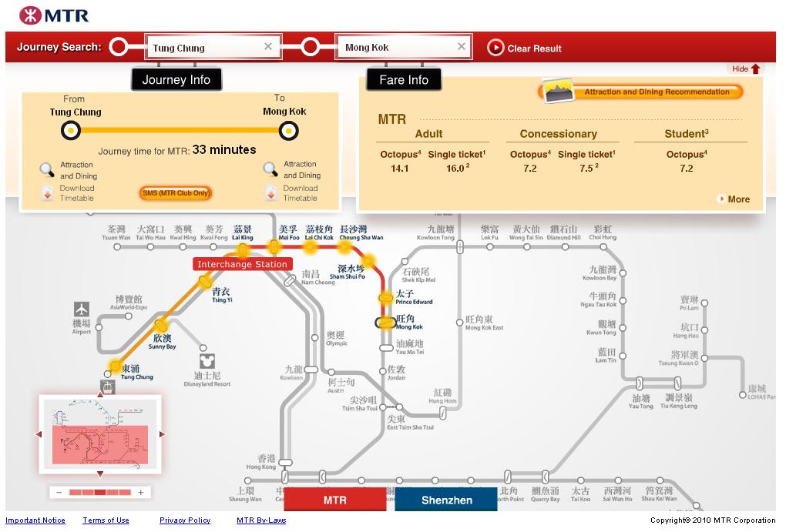Screen dimensions: 786x532
Task: Select Sunny Bay station on the map
Action: click(x=160, y=325)
